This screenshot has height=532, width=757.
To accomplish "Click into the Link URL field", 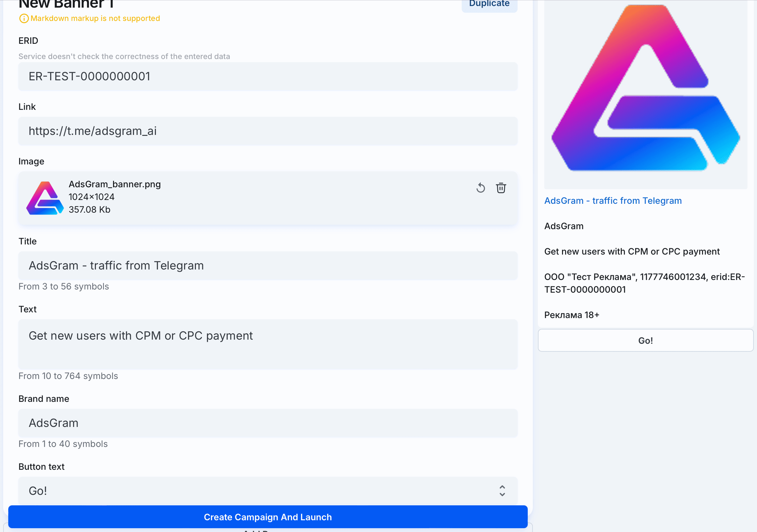I will [268, 131].
